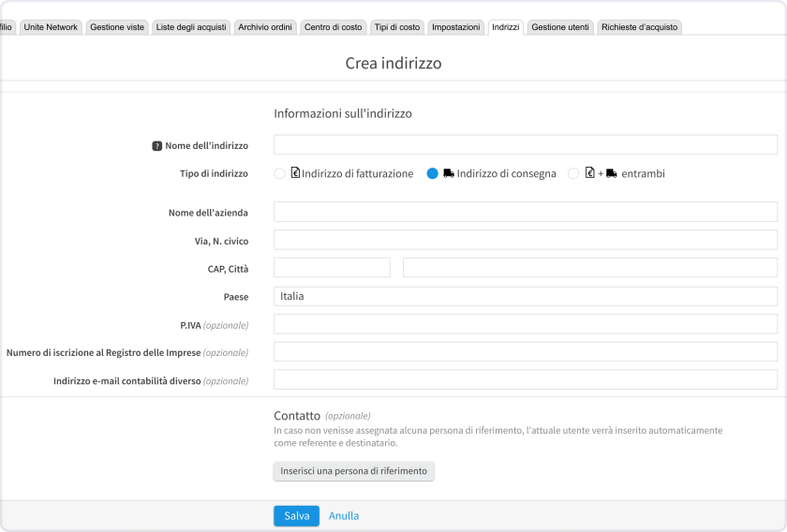Click the invoice icon for Indirizzo di fatturazione
The height and width of the screenshot is (532, 787).
pyautogui.click(x=295, y=173)
